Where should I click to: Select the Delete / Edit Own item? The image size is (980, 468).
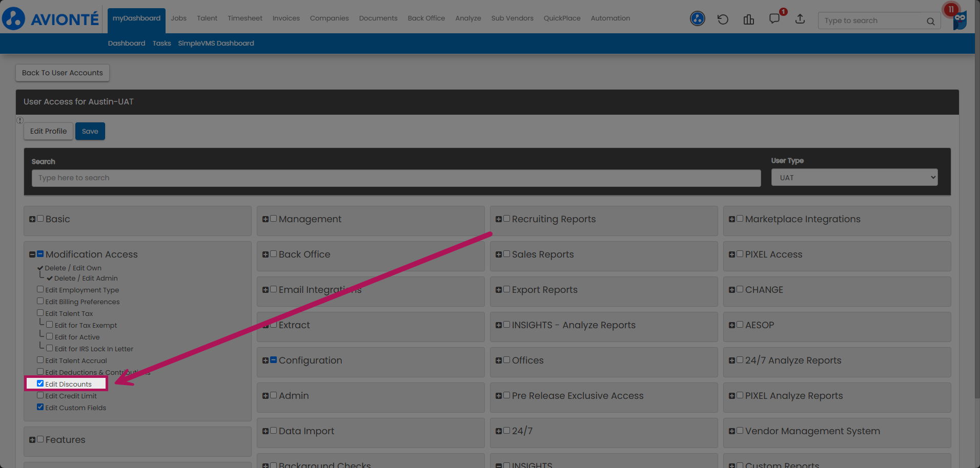click(x=73, y=268)
